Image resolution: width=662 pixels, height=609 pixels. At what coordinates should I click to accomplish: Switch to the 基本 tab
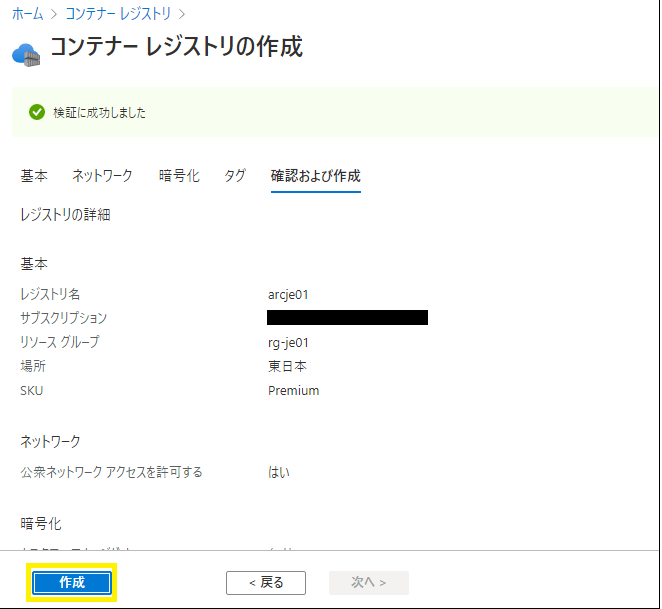(x=34, y=176)
